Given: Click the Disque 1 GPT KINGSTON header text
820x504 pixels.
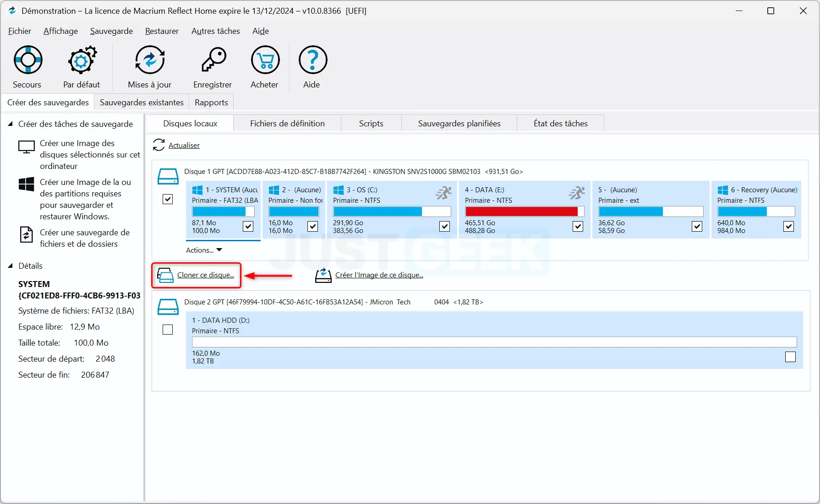Looking at the screenshot, I should [353, 172].
